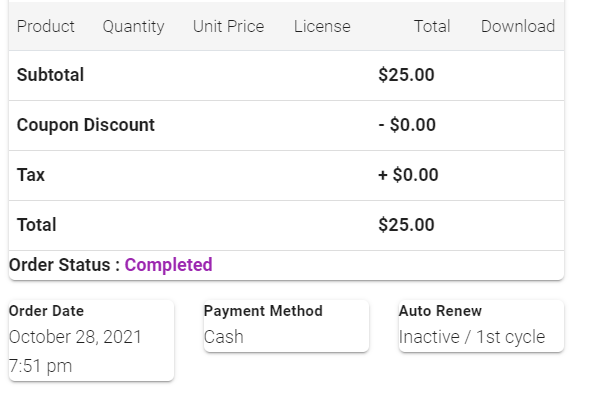The height and width of the screenshot is (399, 591).
Task: Click the coupon discount amount - $0.00
Action: (x=407, y=125)
